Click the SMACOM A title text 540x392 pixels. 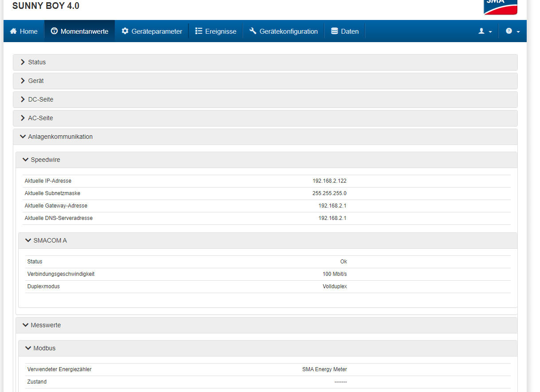[x=50, y=240]
